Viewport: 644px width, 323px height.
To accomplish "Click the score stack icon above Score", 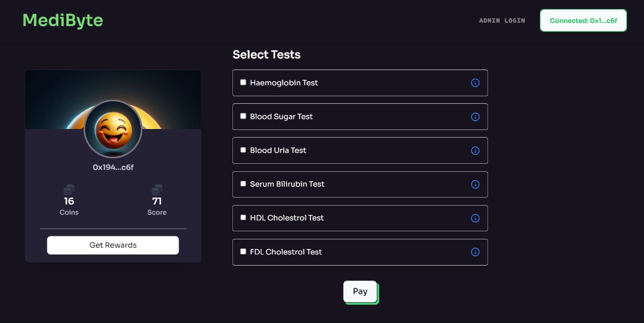I will (157, 190).
